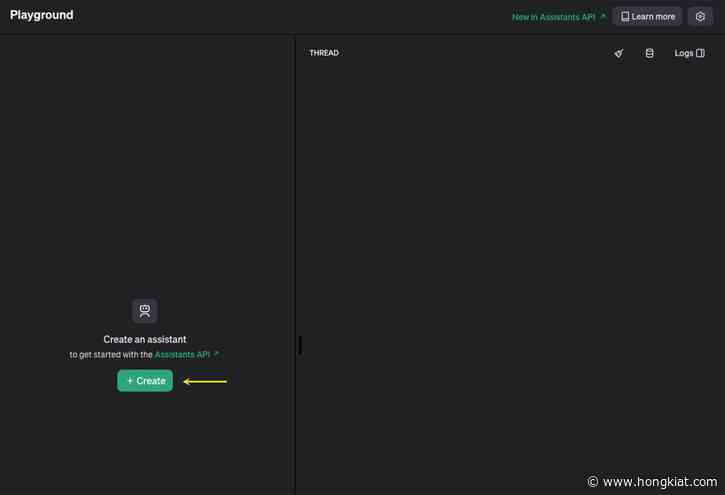Open the Assistants API link under Create an assistant
The image size is (725, 495).
tap(186, 354)
